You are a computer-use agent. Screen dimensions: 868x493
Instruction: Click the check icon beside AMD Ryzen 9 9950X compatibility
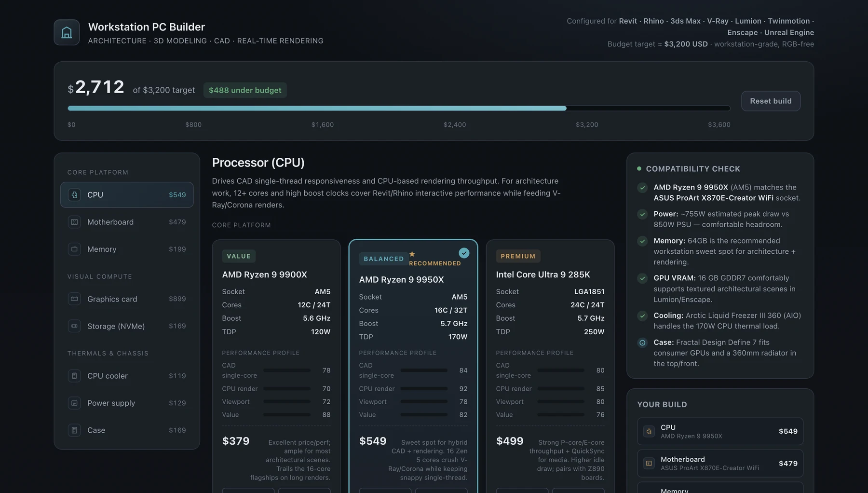tap(642, 188)
